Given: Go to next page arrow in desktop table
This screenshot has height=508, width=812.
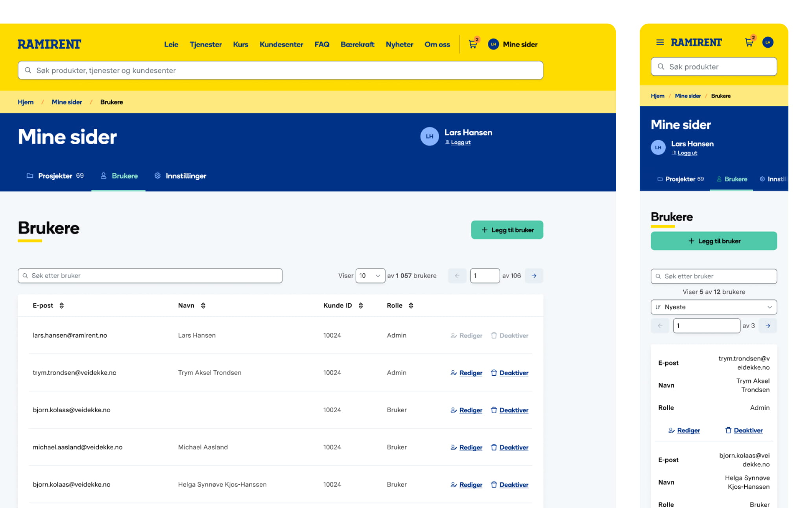Looking at the screenshot, I should pos(534,276).
